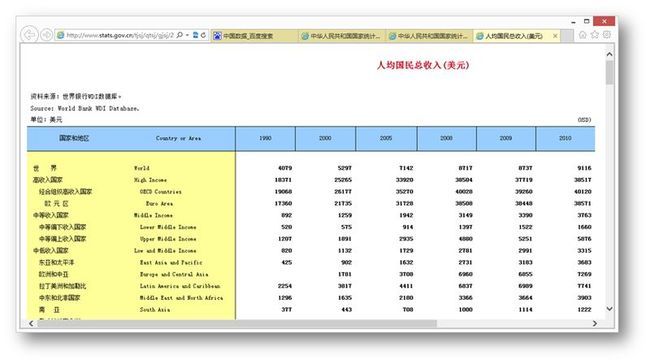Click the 2008 column header
650x364 pixels.
click(x=446, y=138)
